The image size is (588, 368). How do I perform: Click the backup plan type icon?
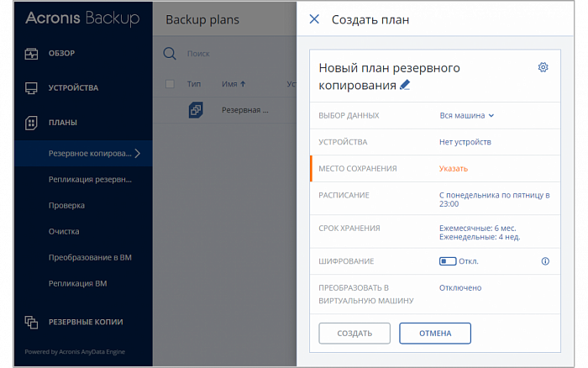click(195, 110)
